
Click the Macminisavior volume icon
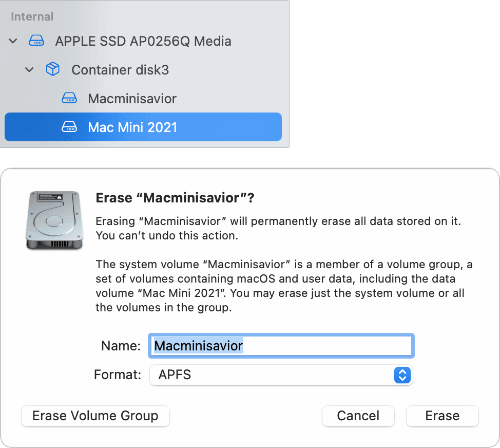tap(69, 98)
